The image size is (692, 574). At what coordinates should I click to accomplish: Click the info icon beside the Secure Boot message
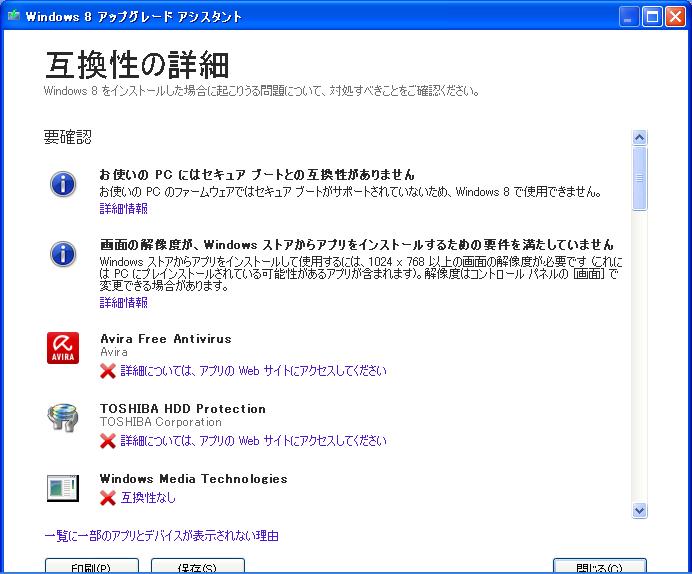tap(63, 184)
